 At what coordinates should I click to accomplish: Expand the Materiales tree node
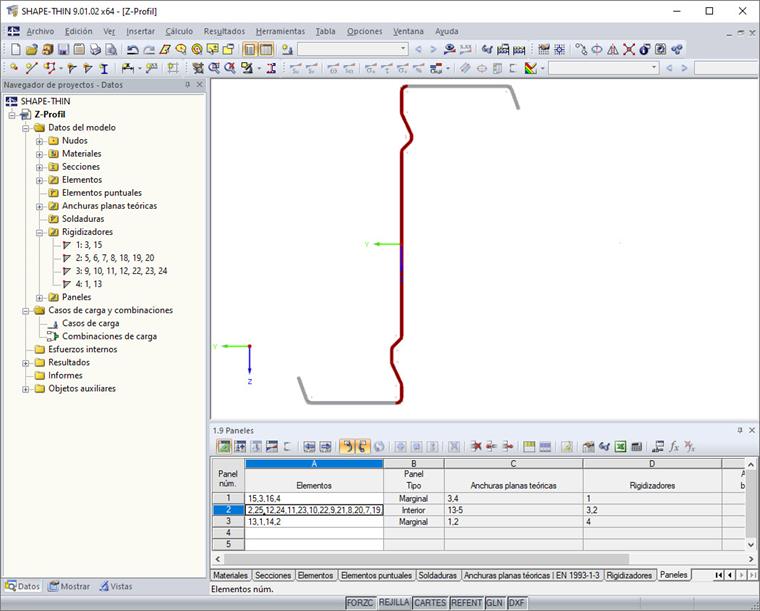(40, 154)
